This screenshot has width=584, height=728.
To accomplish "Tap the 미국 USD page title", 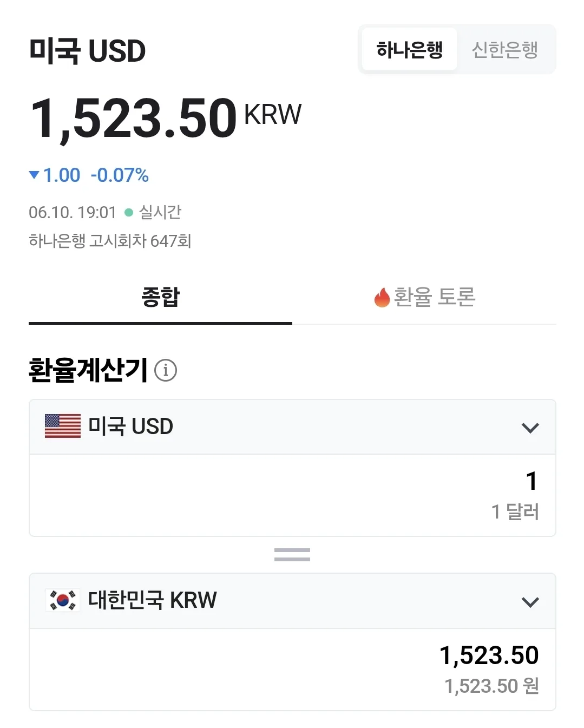I will [x=87, y=51].
